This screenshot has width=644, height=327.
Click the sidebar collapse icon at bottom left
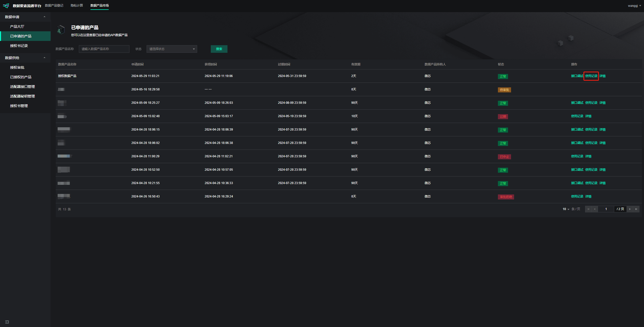coord(7,322)
